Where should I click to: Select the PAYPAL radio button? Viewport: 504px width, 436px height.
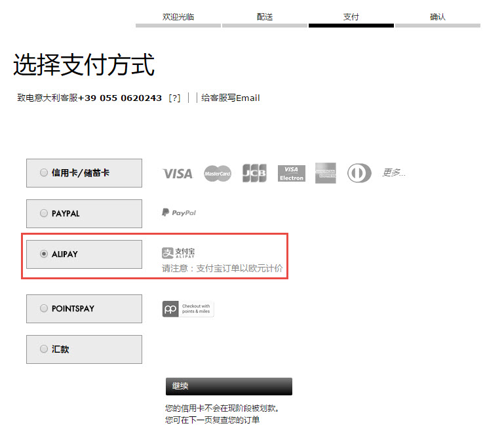44,213
